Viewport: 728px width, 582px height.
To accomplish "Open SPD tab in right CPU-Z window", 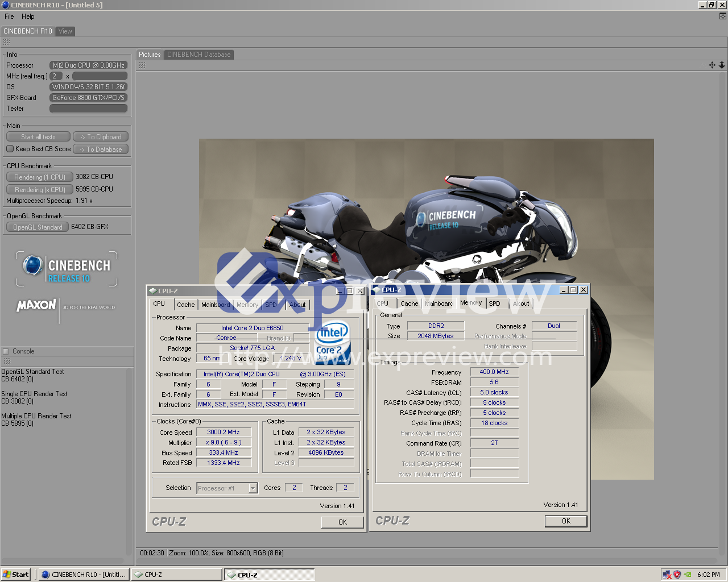I will (x=495, y=304).
